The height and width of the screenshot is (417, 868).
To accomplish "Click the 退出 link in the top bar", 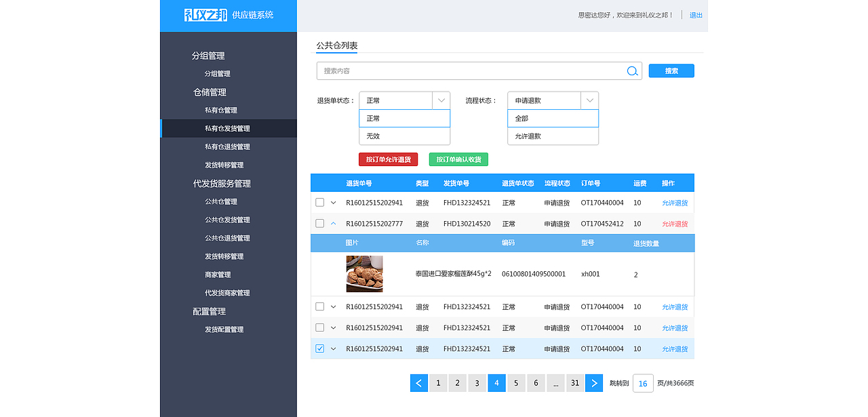I will pyautogui.click(x=696, y=15).
